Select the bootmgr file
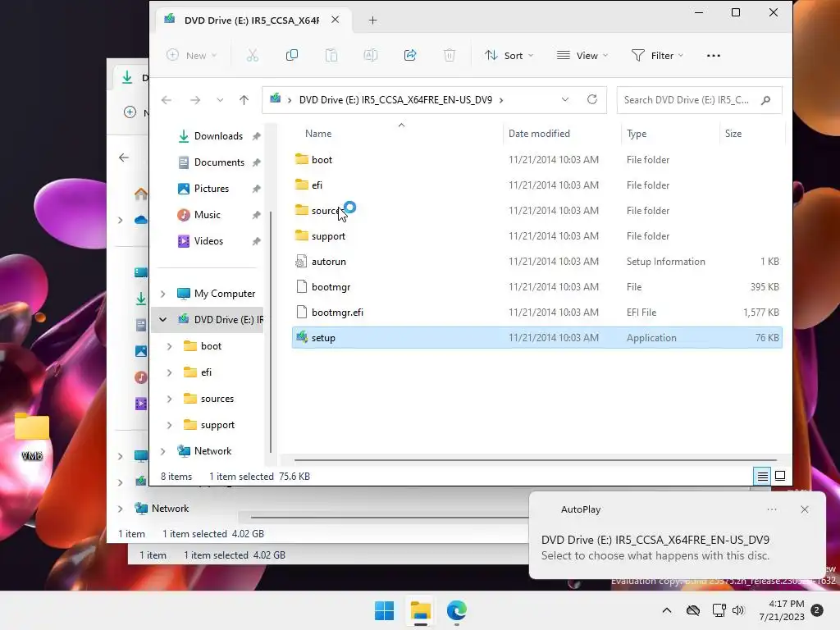Image resolution: width=840 pixels, height=630 pixels. click(536, 286)
